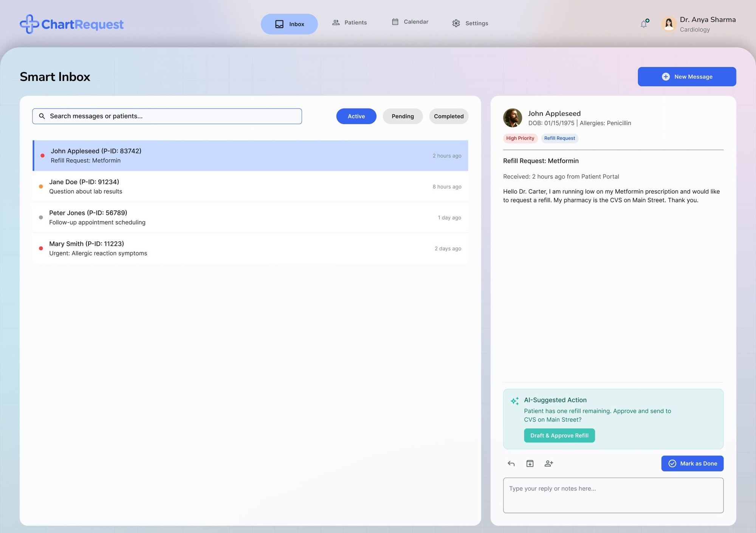This screenshot has width=756, height=533.
Task: Click the red dot beside Mary Smith
Action: click(x=41, y=249)
